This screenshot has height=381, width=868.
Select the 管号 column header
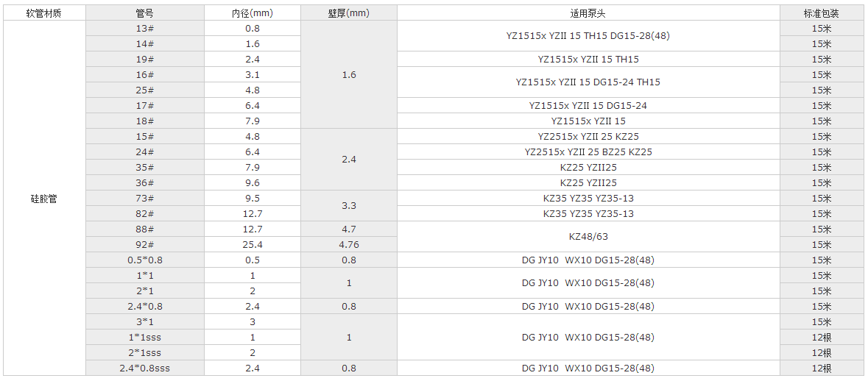tap(144, 13)
